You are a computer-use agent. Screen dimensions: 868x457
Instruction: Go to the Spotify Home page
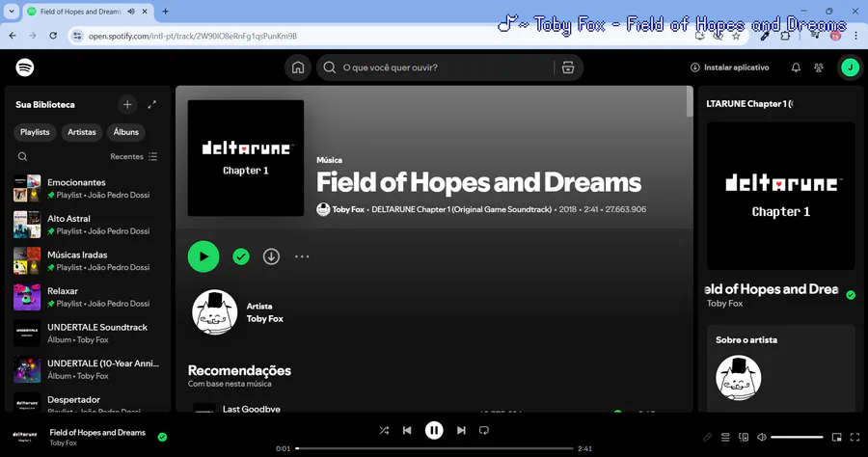coord(298,67)
